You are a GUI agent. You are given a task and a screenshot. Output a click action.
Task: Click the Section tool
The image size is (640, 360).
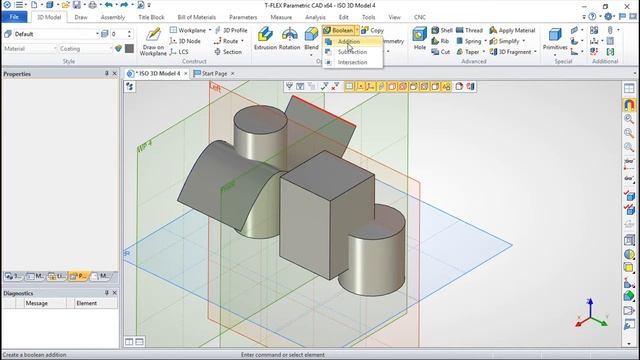pos(228,52)
